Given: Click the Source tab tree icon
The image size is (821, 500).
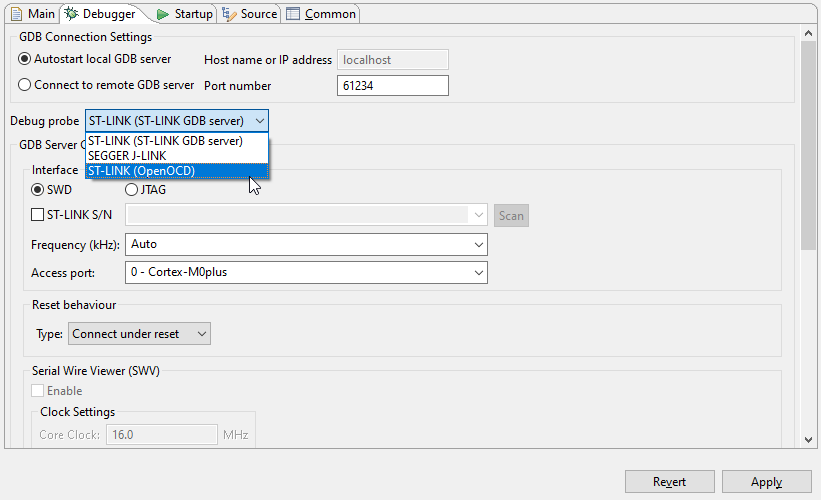Looking at the screenshot, I should [229, 14].
